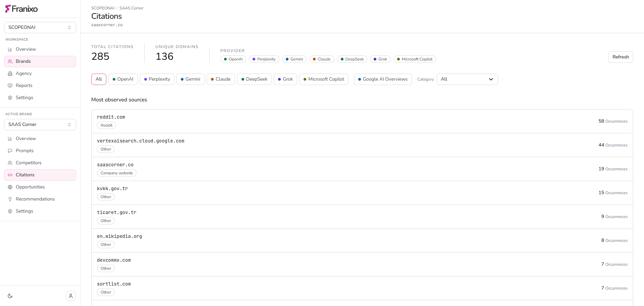
Task: Filter citations by OpenAI button
Action: (x=123, y=79)
